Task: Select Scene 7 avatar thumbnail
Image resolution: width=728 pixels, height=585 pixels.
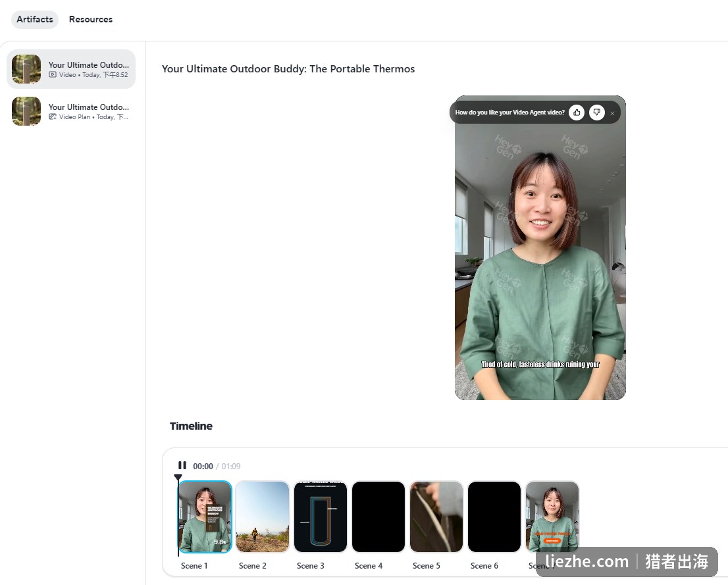Action: point(552,517)
